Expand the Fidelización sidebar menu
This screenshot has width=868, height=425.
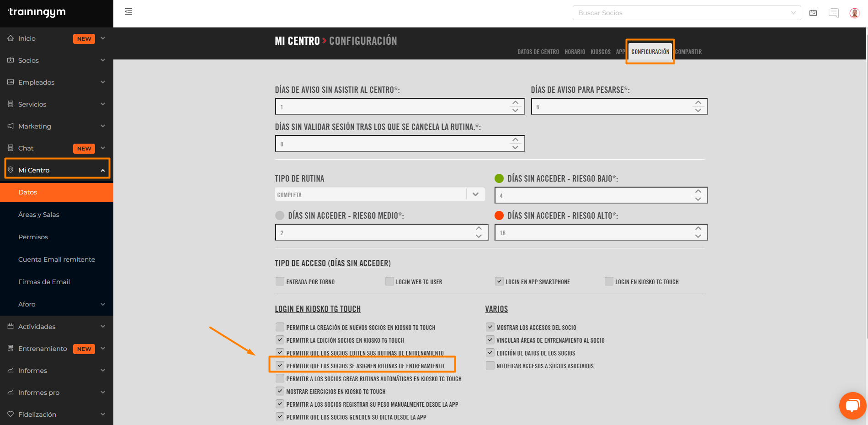[103, 414]
